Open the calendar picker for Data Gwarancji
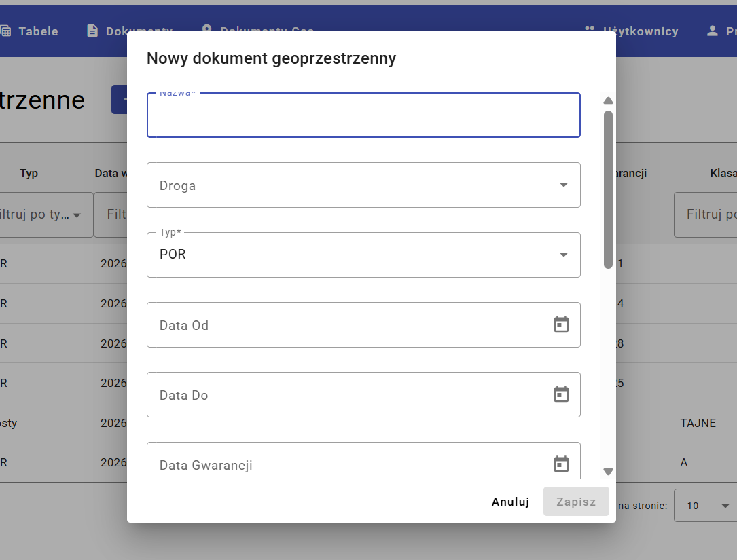737x560 pixels. [561, 464]
